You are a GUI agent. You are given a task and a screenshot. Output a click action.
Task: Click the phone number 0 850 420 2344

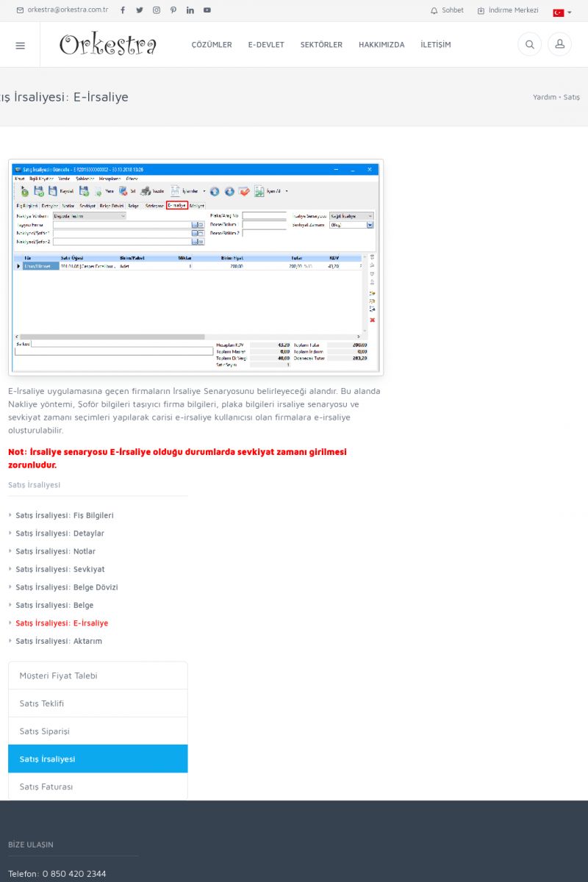73,874
